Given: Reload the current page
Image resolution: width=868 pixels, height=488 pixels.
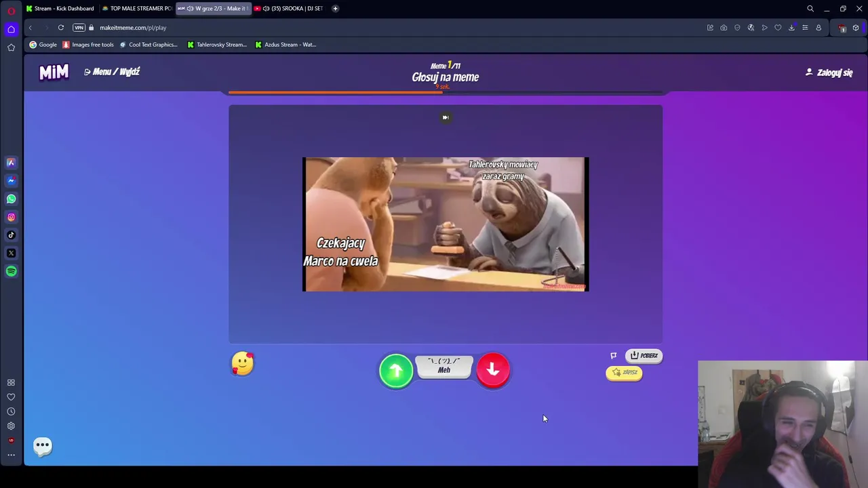Looking at the screenshot, I should 61,28.
